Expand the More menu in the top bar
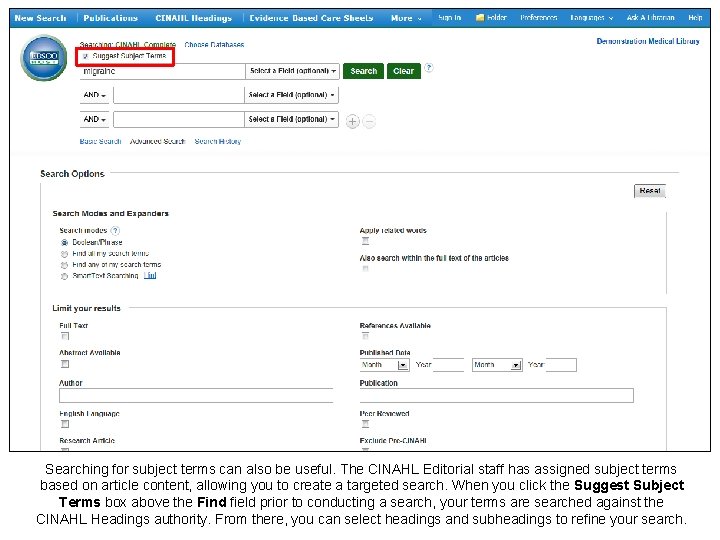This screenshot has height=540, width=720. [x=406, y=18]
